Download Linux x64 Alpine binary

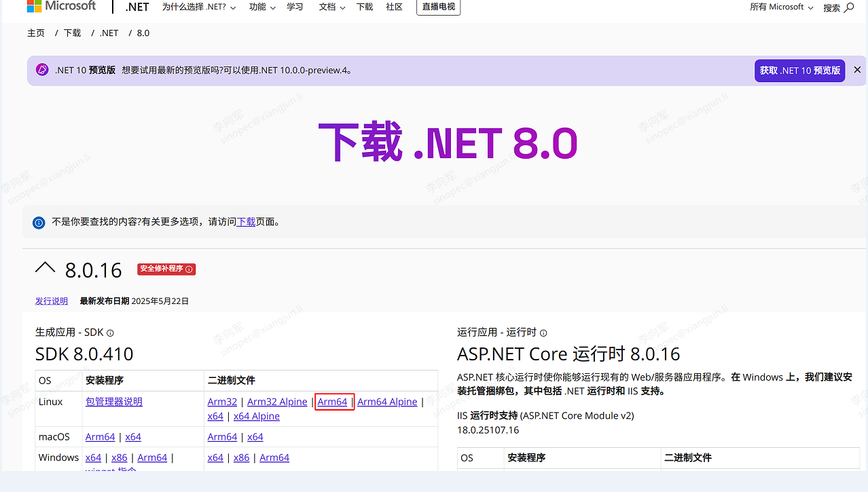[257, 416]
